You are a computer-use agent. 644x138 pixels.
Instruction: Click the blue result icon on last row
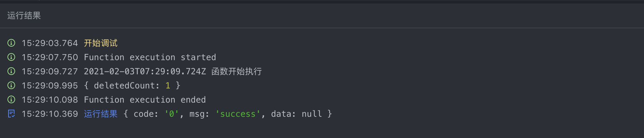point(11,114)
